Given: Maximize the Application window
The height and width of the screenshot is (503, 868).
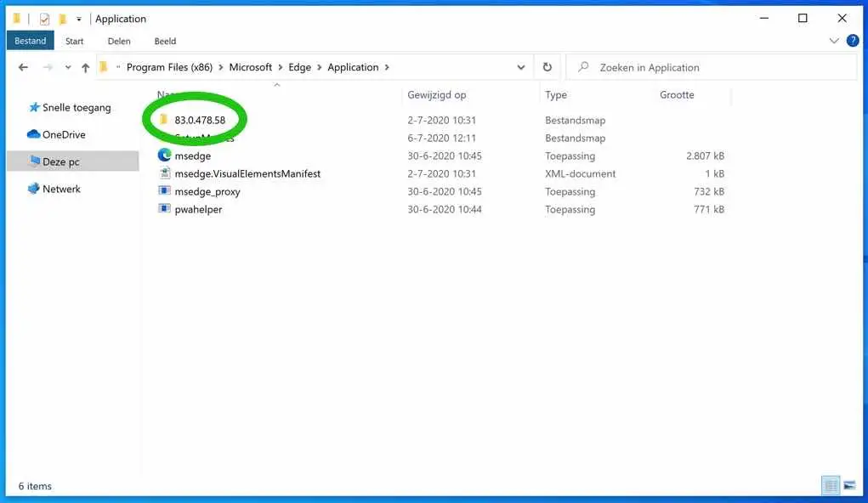Looking at the screenshot, I should tap(803, 18).
